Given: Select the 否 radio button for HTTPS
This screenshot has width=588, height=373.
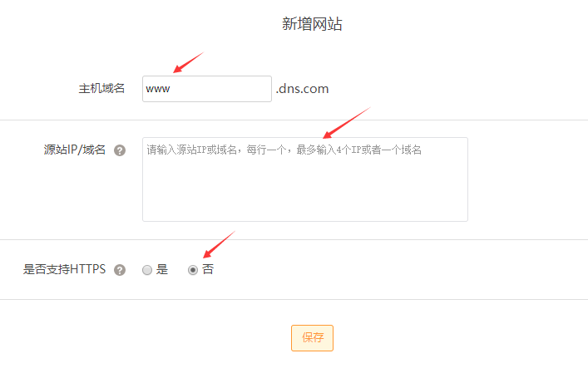Looking at the screenshot, I should 193,270.
